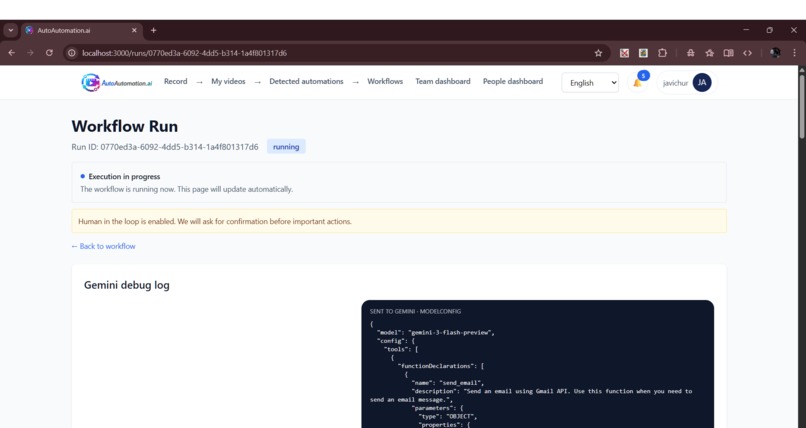The height and width of the screenshot is (428, 806).
Task: Bookmark this page with the star icon
Action: (x=598, y=53)
